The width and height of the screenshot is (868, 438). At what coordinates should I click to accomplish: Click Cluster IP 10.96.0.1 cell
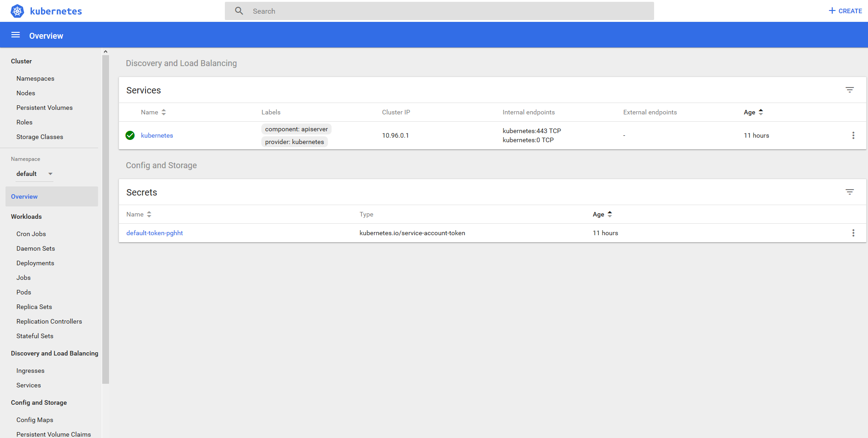[395, 135]
